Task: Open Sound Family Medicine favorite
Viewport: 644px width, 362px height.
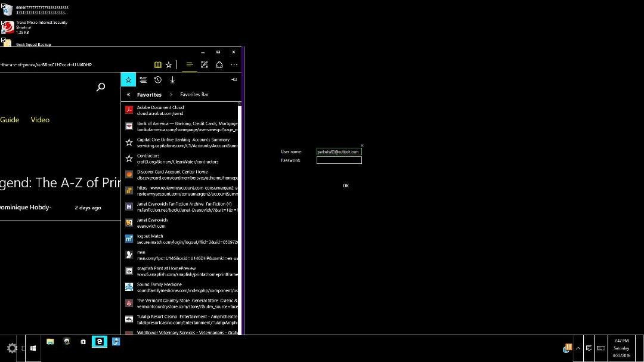Action: pos(180,287)
